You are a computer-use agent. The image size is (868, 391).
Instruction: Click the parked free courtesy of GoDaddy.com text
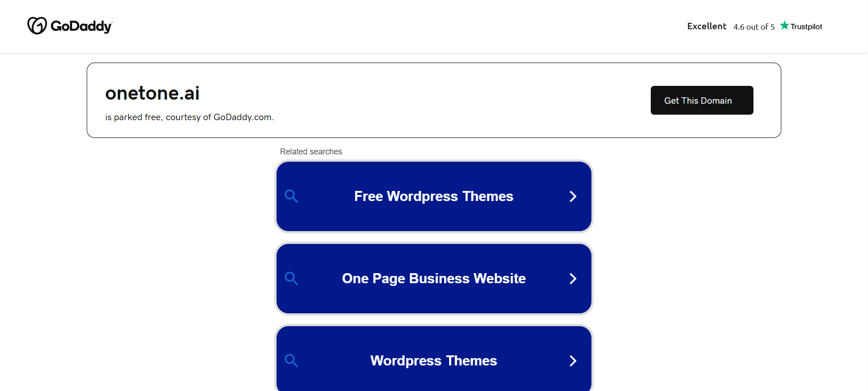(x=189, y=117)
